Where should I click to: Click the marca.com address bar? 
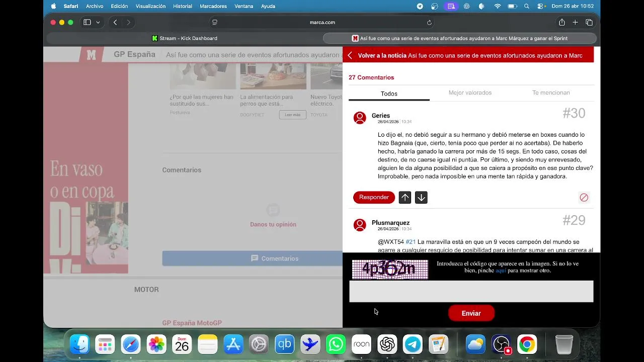(x=322, y=22)
